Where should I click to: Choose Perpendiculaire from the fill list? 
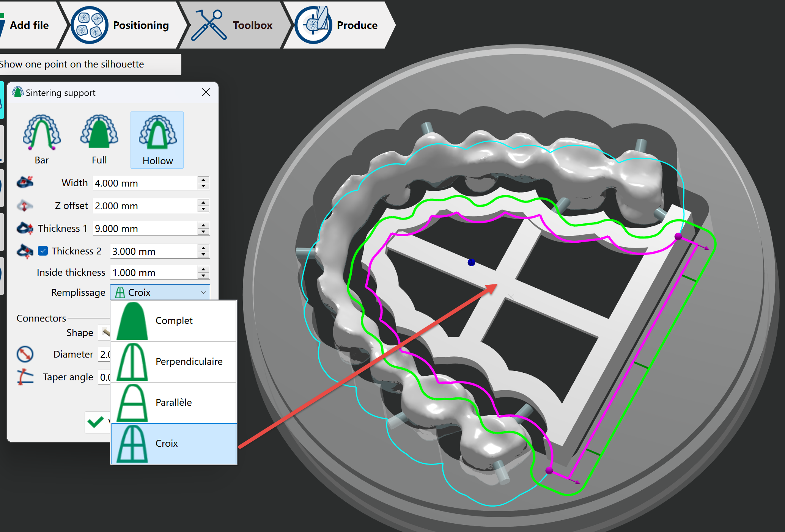coord(174,362)
